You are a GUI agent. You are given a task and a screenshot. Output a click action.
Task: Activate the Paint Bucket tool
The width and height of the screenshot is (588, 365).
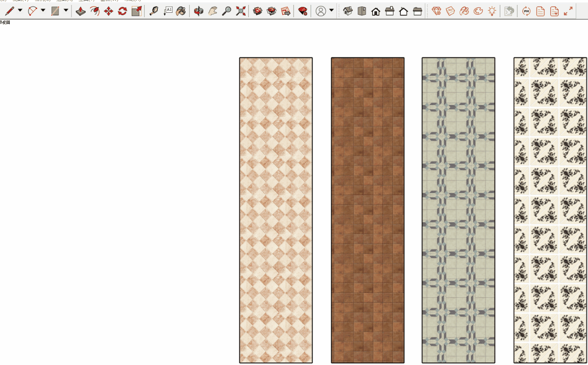tap(181, 11)
